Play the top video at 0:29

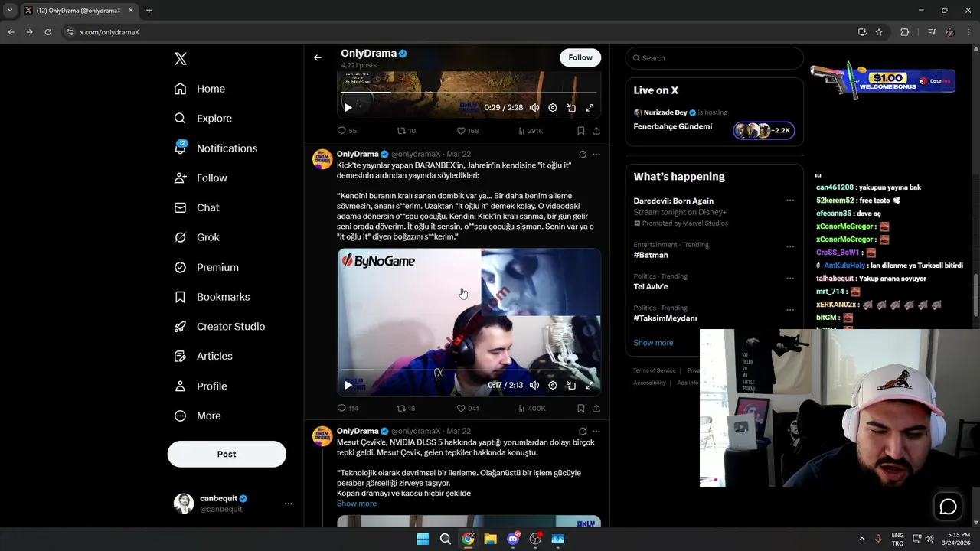(x=348, y=108)
